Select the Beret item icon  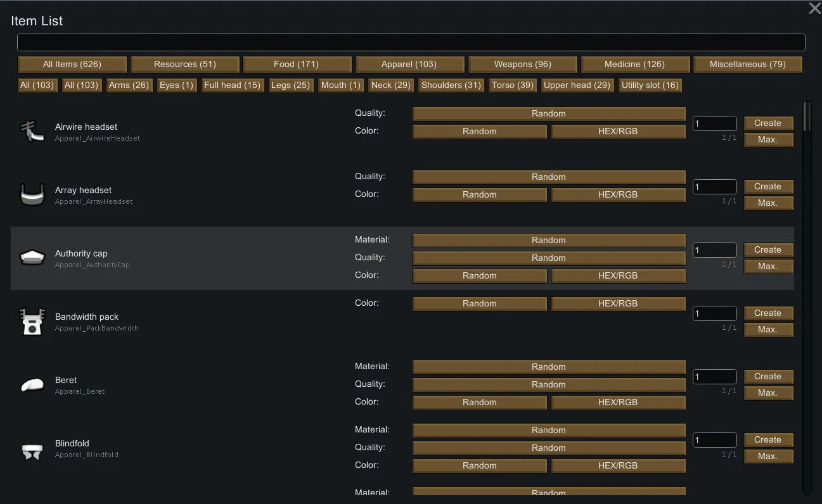pyautogui.click(x=32, y=385)
